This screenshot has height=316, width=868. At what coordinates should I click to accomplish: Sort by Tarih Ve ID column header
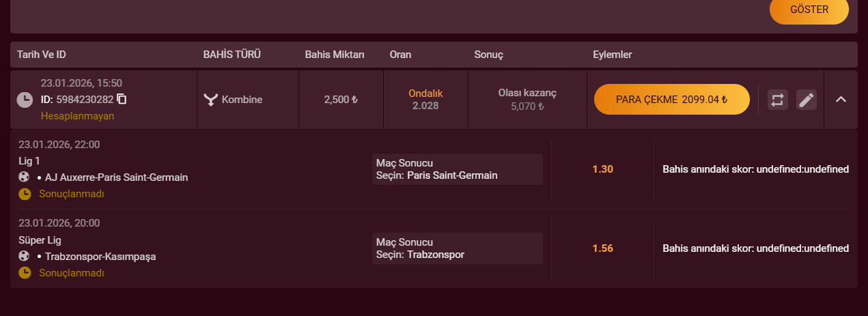[x=41, y=55]
